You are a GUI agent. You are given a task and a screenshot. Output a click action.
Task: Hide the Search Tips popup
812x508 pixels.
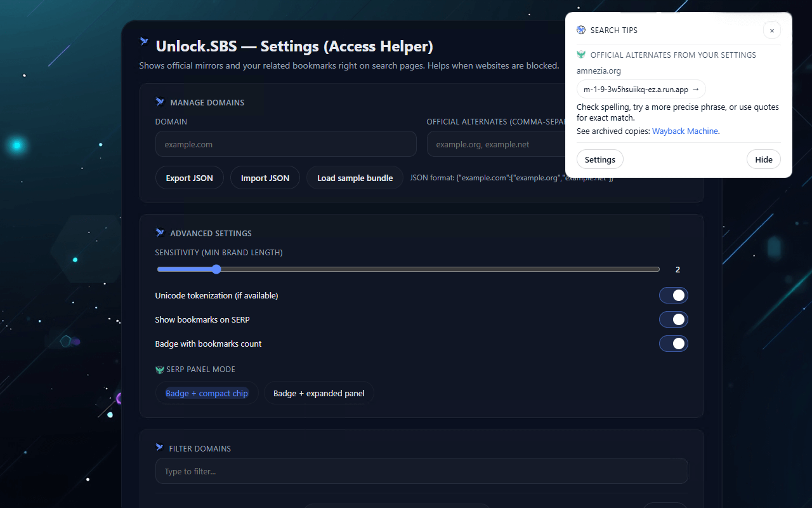(x=764, y=159)
